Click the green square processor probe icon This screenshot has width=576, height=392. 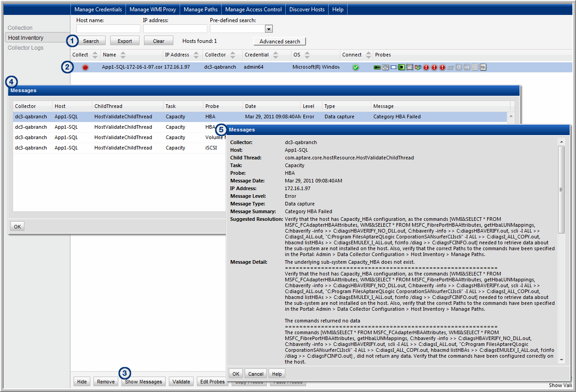point(401,67)
